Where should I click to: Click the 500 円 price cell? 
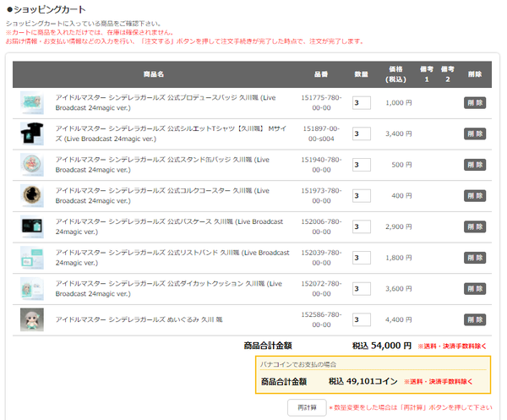click(x=402, y=165)
